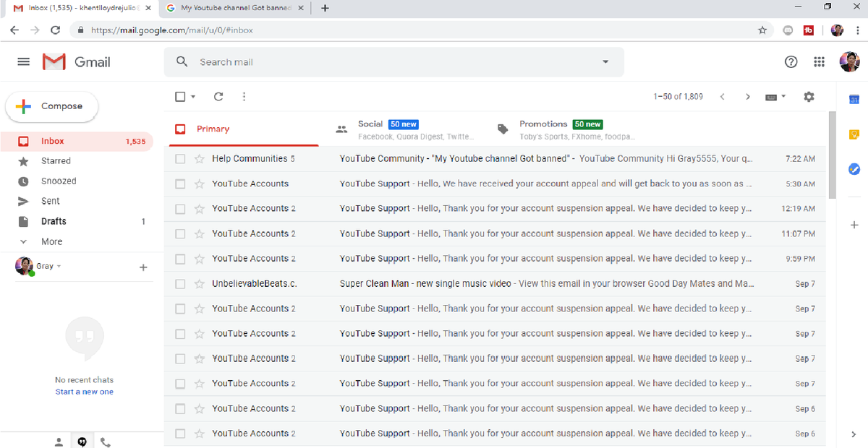Screen dimensions: 868x448
Task: Open Inbox folder
Action: (x=77, y=142)
